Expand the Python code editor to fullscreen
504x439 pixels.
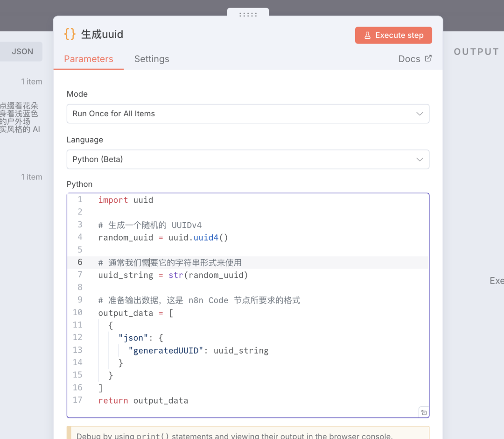pos(423,412)
